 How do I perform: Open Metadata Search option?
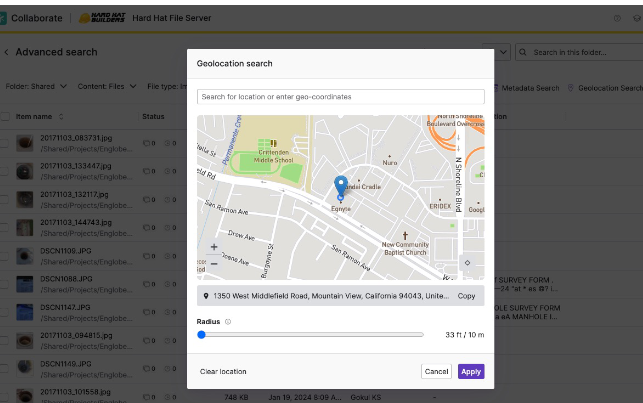[x=530, y=88]
